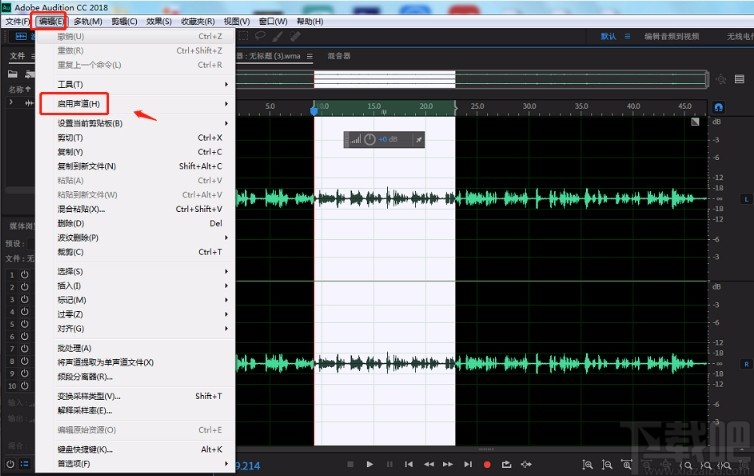Toggle power for effects slot 3
754x476 pixels.
click(25, 299)
